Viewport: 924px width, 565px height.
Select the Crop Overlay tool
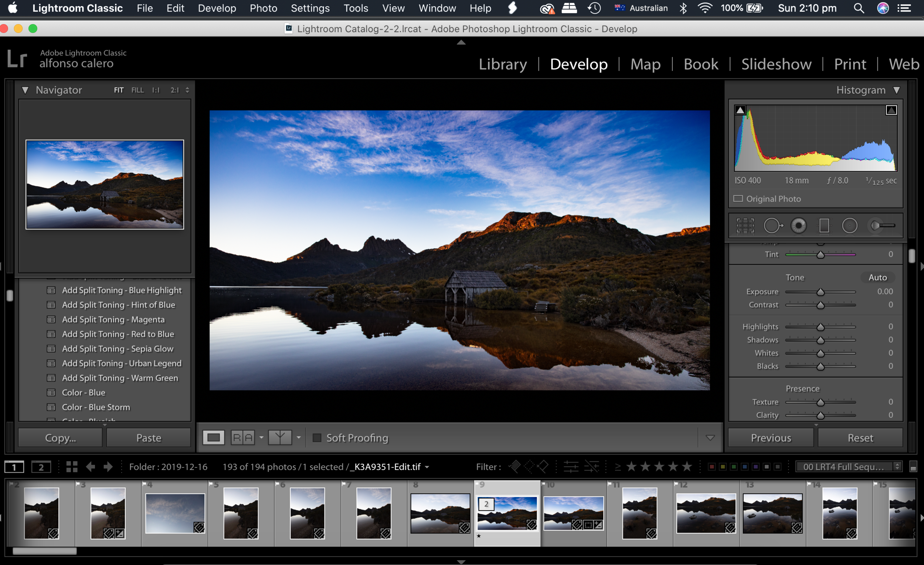click(x=745, y=226)
